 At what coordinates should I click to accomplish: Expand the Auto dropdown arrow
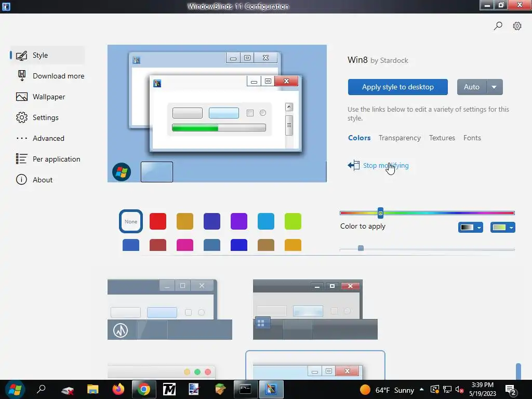[495, 87]
